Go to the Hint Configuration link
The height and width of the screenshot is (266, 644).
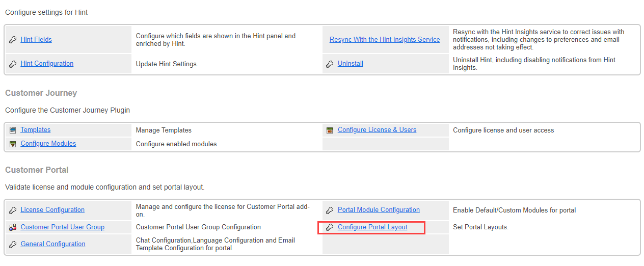pos(47,64)
